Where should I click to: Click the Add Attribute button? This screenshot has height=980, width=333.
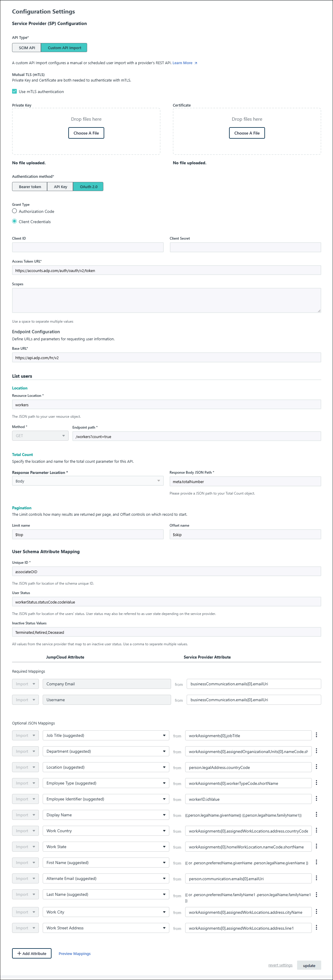click(x=32, y=954)
